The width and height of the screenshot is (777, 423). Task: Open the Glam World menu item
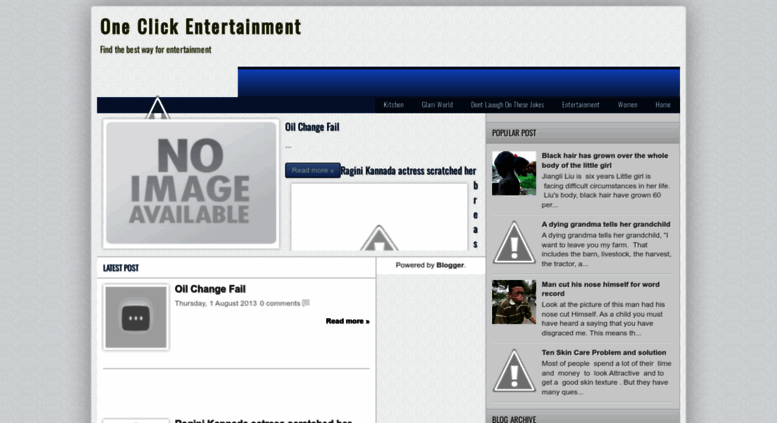pos(437,105)
